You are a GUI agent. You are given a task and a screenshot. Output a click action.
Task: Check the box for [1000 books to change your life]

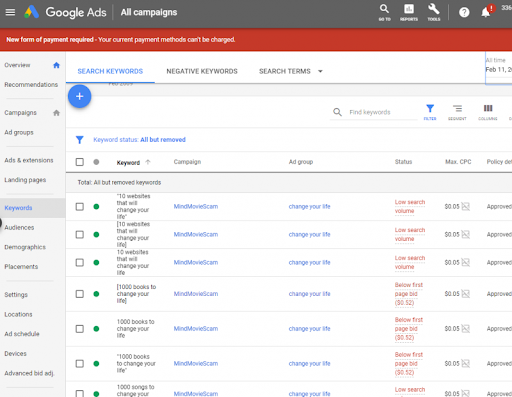80,294
